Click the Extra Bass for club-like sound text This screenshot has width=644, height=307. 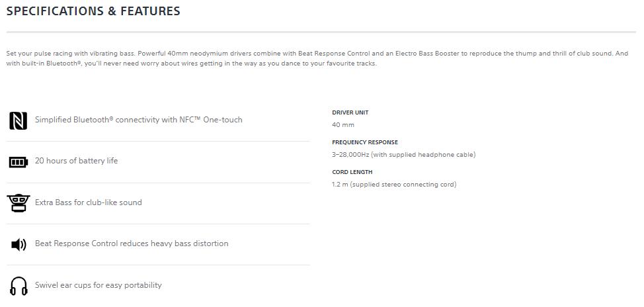pyautogui.click(x=88, y=202)
